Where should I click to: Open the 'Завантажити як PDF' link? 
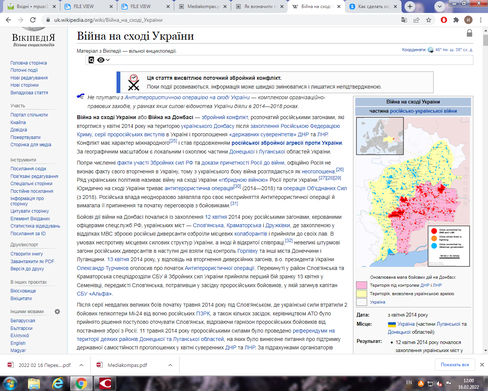32,261
